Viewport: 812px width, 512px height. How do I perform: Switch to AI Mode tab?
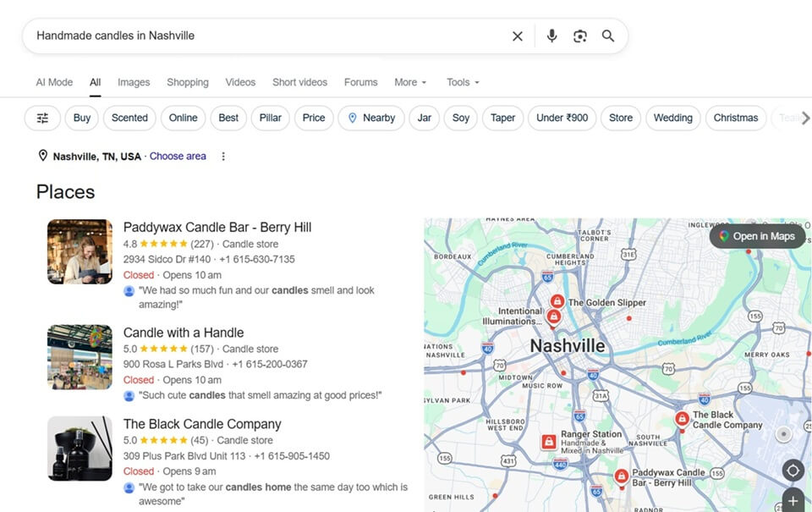(54, 82)
